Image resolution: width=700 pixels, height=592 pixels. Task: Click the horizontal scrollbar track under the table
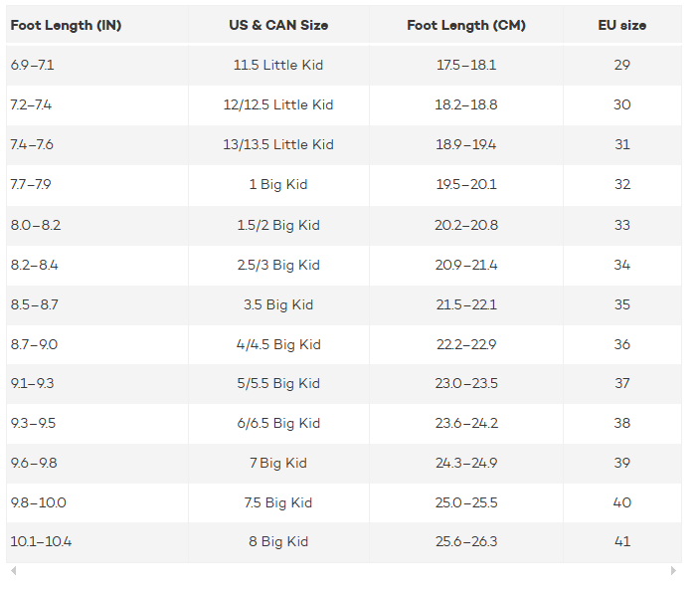[343, 571]
